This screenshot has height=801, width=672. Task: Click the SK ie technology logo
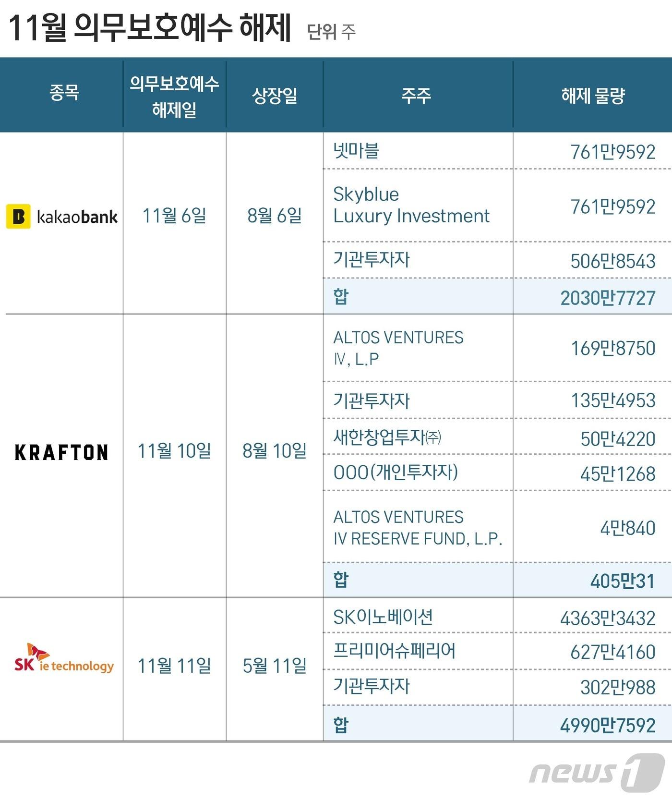(64, 659)
